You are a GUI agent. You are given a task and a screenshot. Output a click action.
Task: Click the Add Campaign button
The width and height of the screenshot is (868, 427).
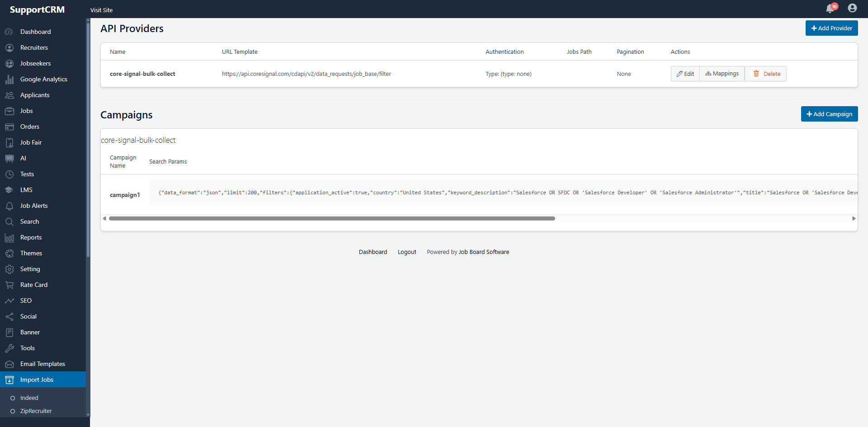click(829, 114)
